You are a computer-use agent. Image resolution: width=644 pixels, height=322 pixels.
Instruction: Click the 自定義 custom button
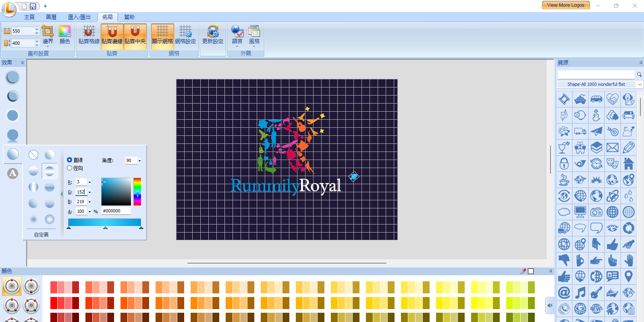tap(41, 235)
